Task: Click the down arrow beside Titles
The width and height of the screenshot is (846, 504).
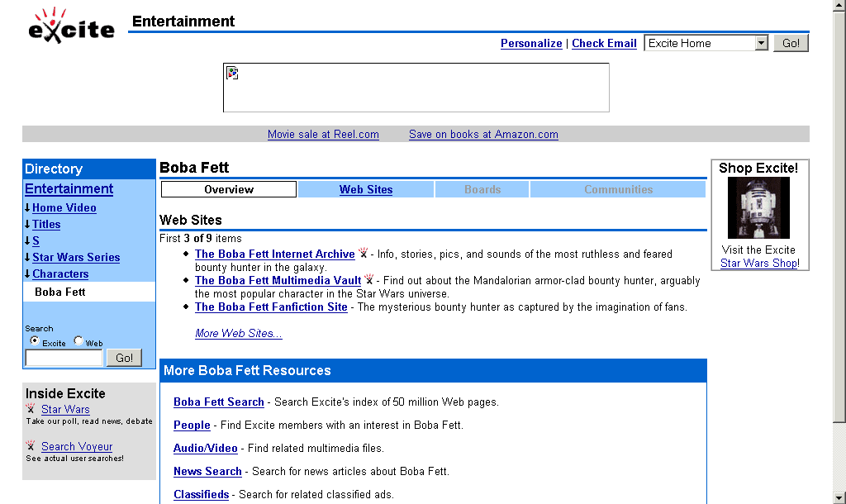Action: tap(27, 224)
